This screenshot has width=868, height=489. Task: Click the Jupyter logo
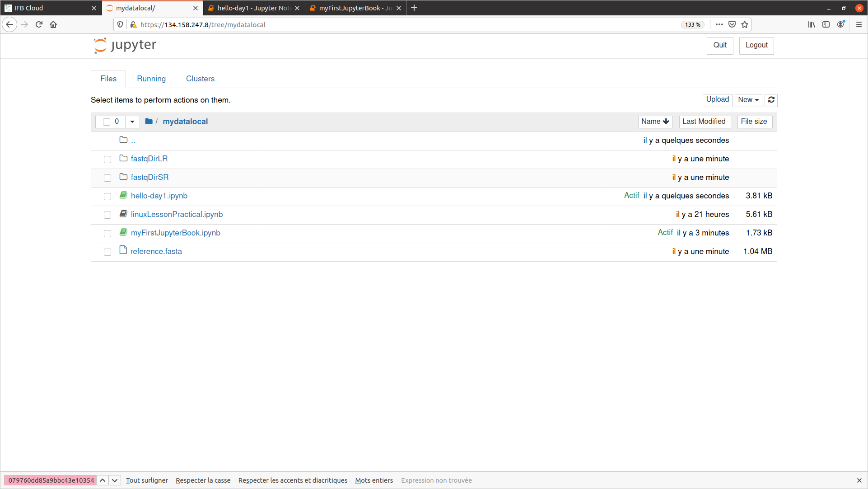(x=125, y=45)
